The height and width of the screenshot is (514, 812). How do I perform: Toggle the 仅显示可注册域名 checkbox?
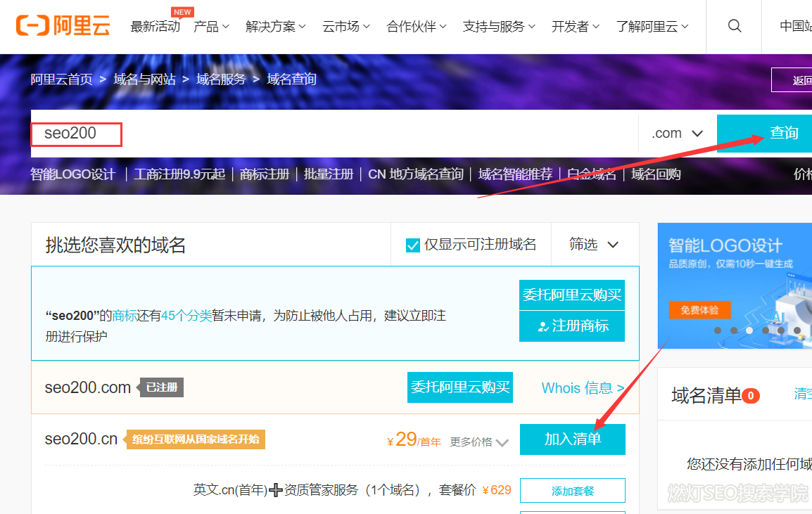point(413,245)
